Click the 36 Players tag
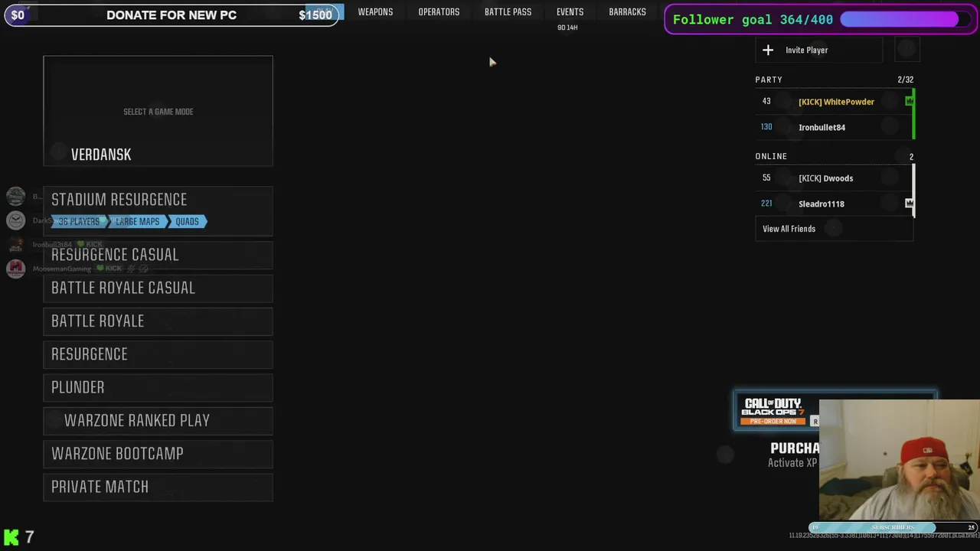The height and width of the screenshot is (551, 980). [x=80, y=221]
